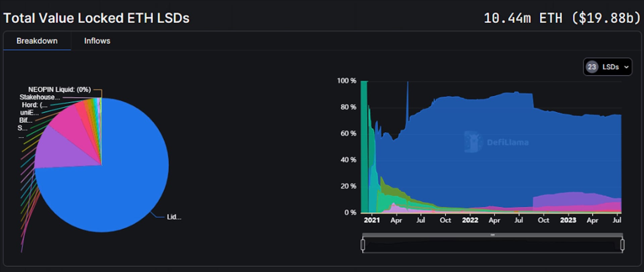Click the 10.44m ETH ($19.88b) total value

[x=562, y=18]
